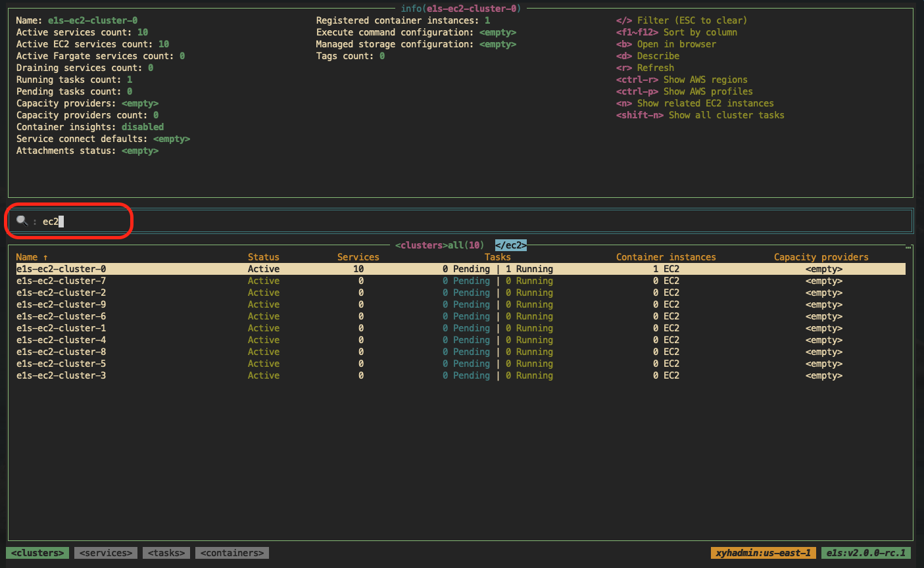Click the Describe shortcut hint
The height and width of the screenshot is (568, 924).
click(648, 56)
